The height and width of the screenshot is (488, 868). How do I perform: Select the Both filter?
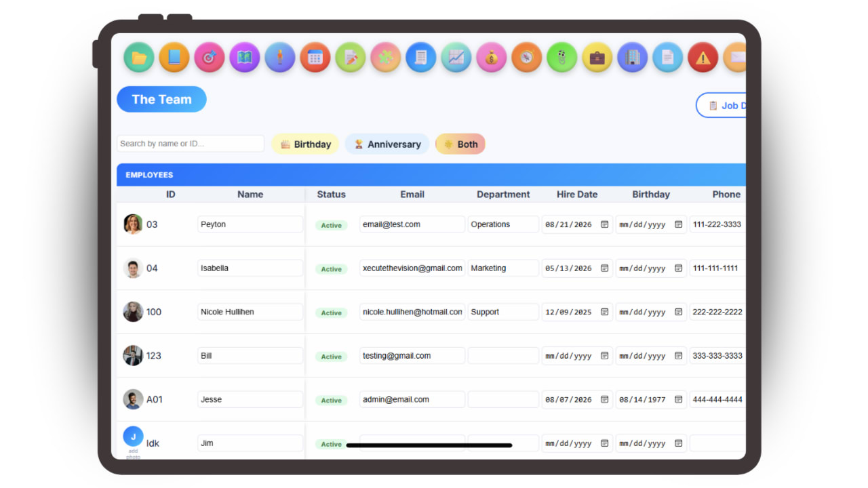460,144
